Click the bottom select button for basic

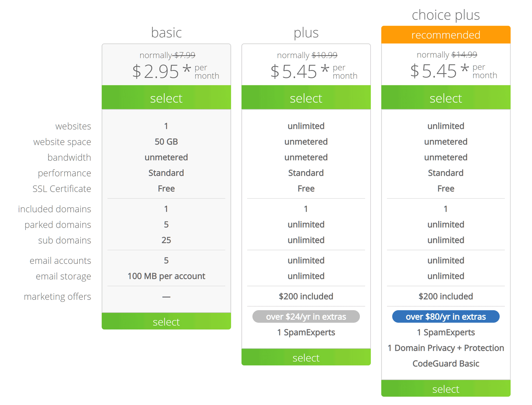[x=166, y=322]
